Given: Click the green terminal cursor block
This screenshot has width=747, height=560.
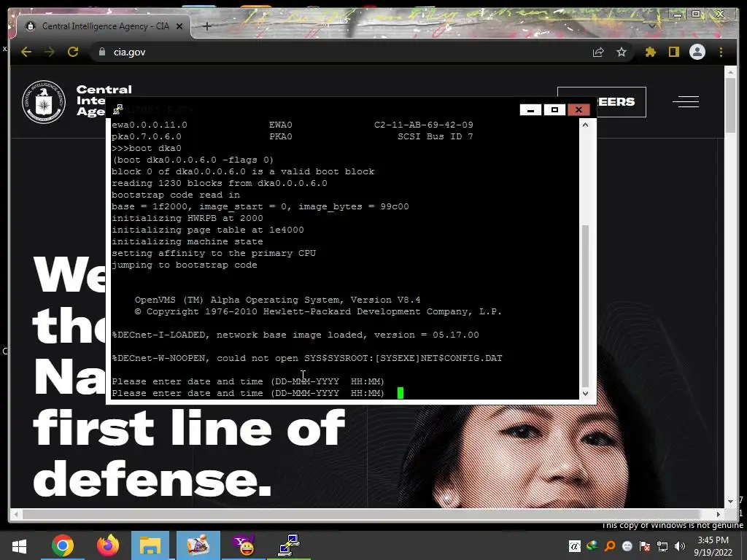Looking at the screenshot, I should pos(400,393).
